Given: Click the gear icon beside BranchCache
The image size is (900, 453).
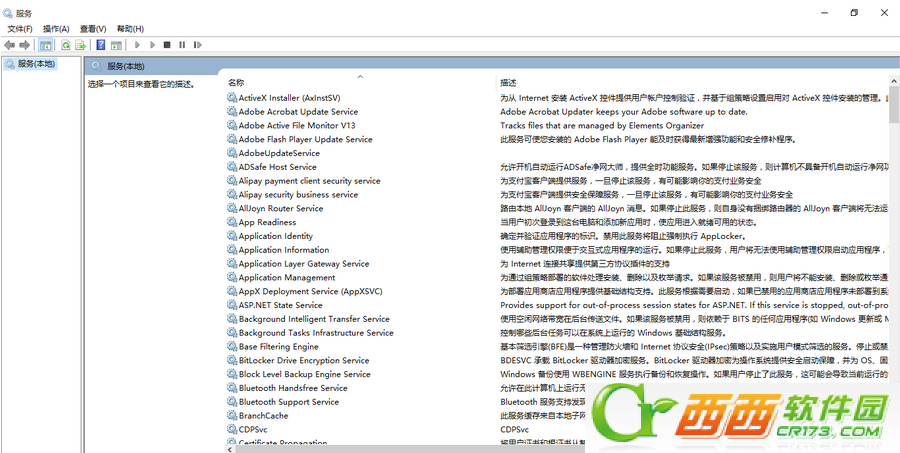Looking at the screenshot, I should point(232,416).
